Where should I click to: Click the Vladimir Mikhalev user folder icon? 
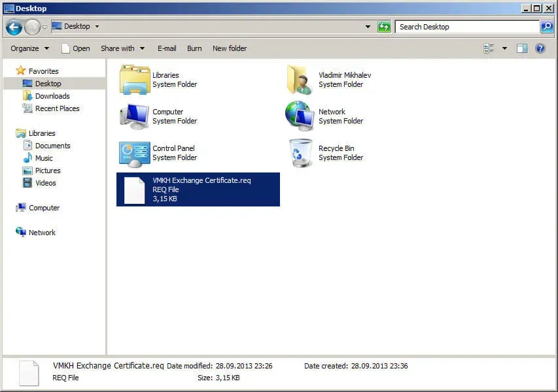pos(300,80)
